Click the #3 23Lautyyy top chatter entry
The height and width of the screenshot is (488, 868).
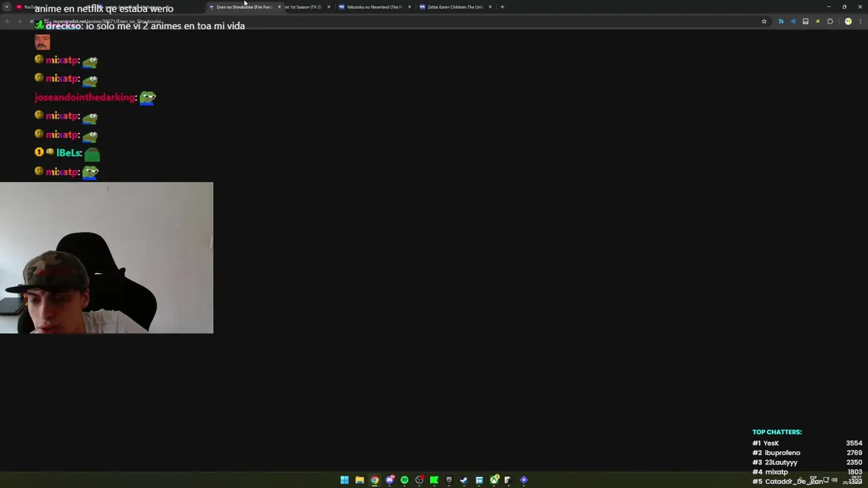(x=775, y=462)
